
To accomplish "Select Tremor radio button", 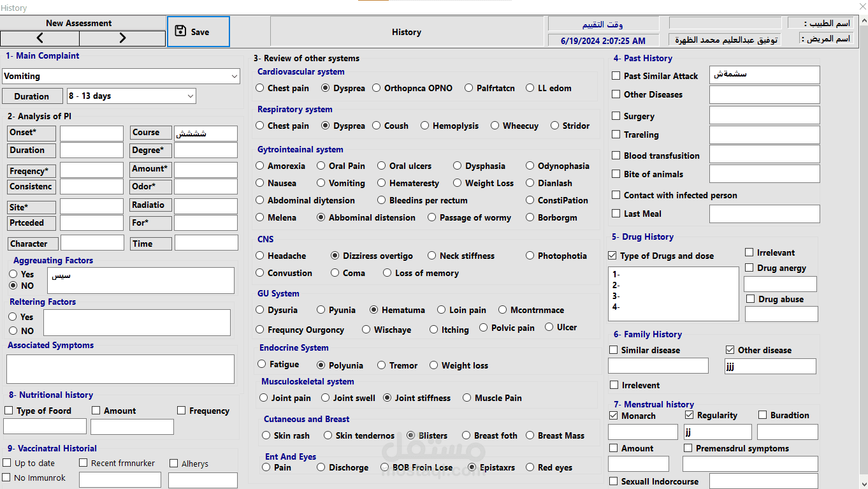I will 382,365.
